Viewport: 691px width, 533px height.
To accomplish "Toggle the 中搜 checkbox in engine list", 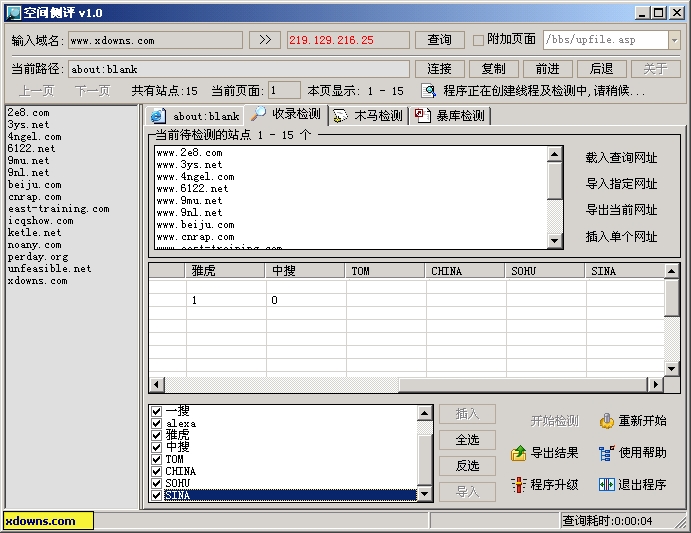I will (156, 447).
